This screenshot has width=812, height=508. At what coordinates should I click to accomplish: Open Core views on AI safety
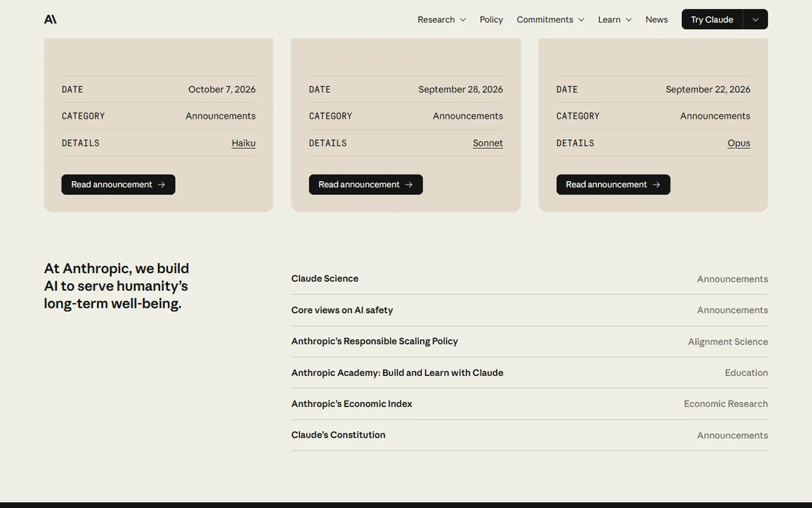[x=530, y=310]
